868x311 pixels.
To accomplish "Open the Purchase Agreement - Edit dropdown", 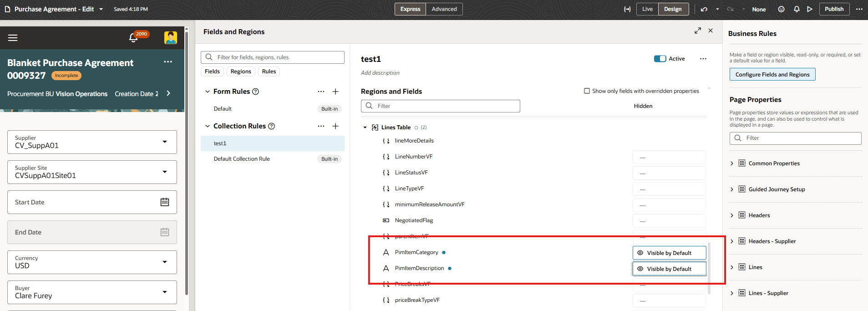I will [x=101, y=9].
